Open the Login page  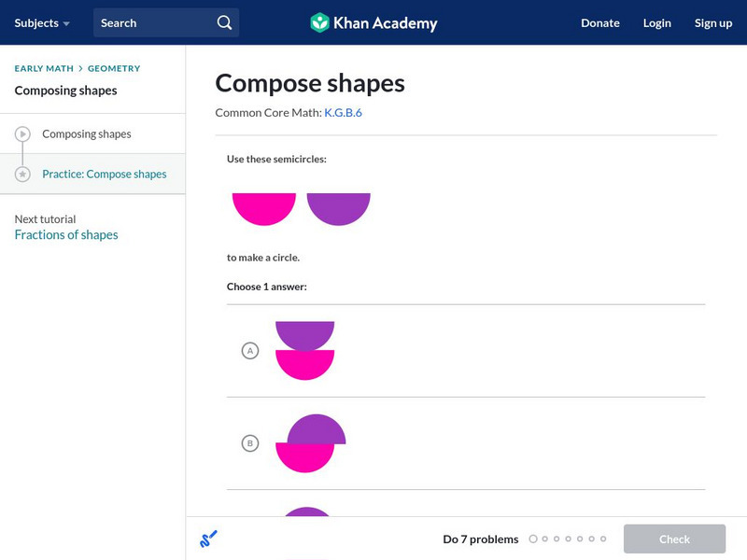[656, 22]
